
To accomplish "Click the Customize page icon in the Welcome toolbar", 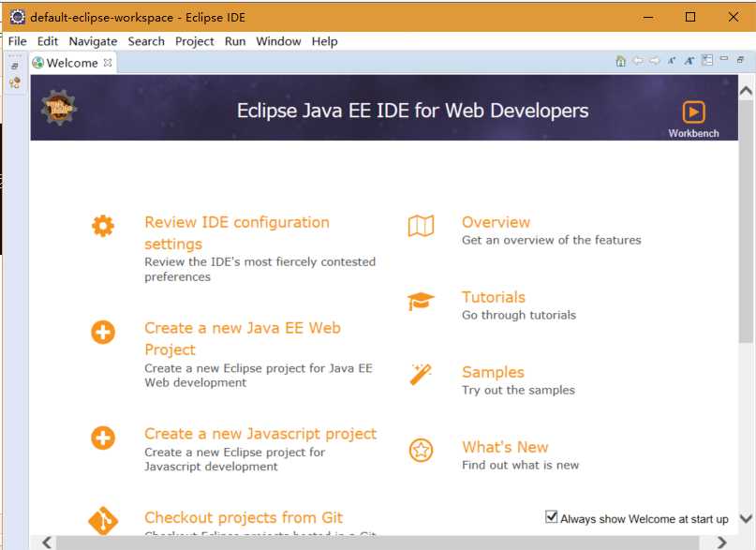I will [x=707, y=60].
